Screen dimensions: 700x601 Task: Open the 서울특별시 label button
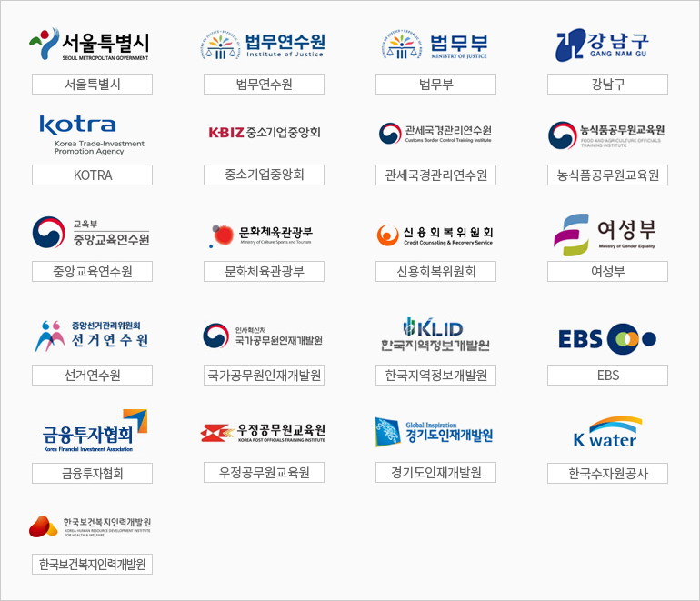pyautogui.click(x=92, y=84)
